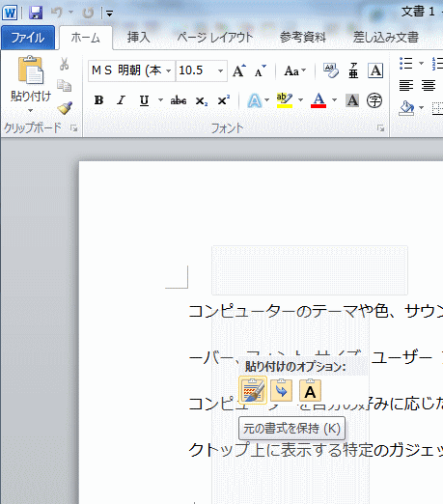Toggle underline formatting

click(144, 100)
